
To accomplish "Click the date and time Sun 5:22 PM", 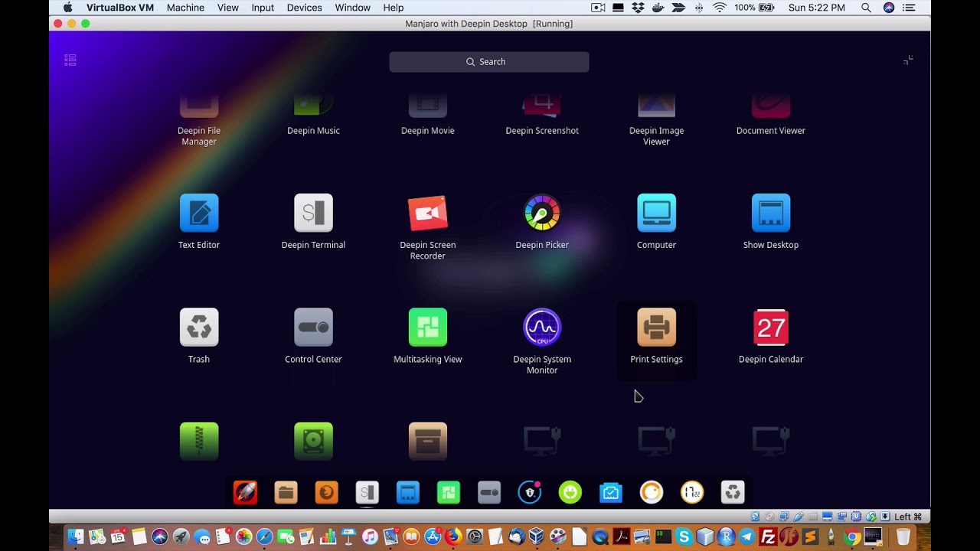I will [x=817, y=8].
